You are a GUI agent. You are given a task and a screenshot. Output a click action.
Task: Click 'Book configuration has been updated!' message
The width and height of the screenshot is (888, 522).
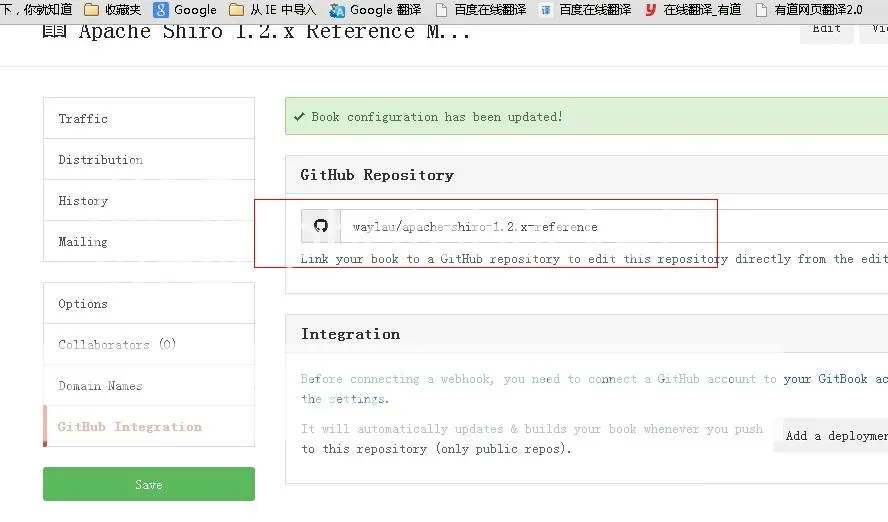[437, 117]
